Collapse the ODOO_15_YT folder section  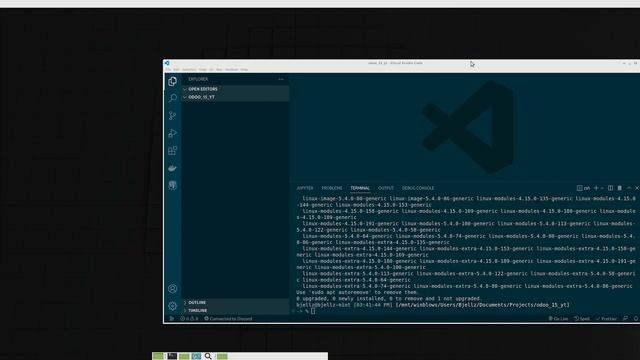coord(237,97)
